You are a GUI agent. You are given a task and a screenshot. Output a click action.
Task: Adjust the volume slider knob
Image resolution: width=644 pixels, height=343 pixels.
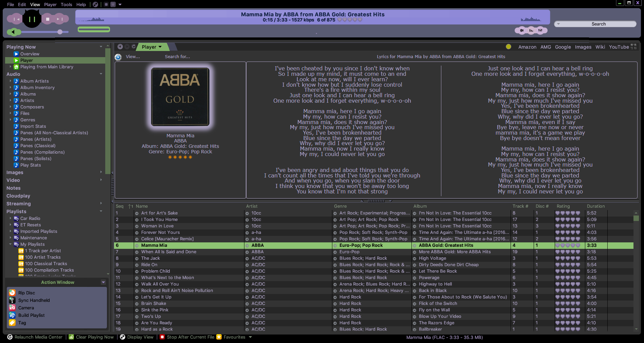(60, 32)
